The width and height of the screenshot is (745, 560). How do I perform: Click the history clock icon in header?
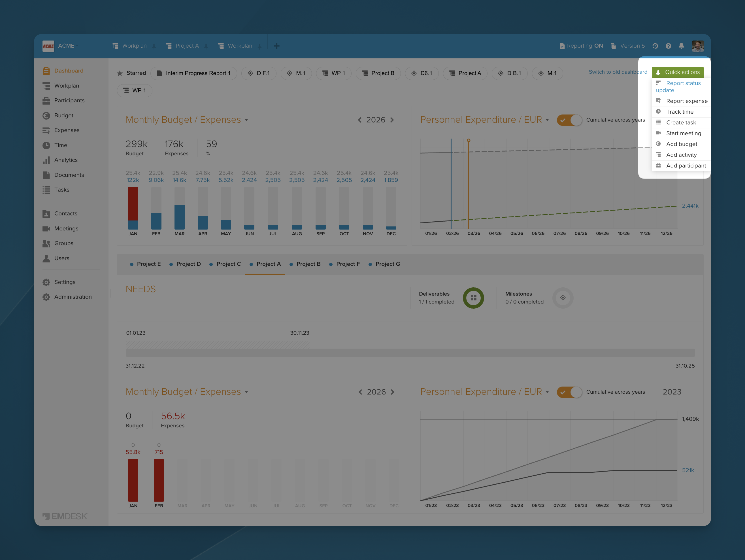[x=655, y=46]
